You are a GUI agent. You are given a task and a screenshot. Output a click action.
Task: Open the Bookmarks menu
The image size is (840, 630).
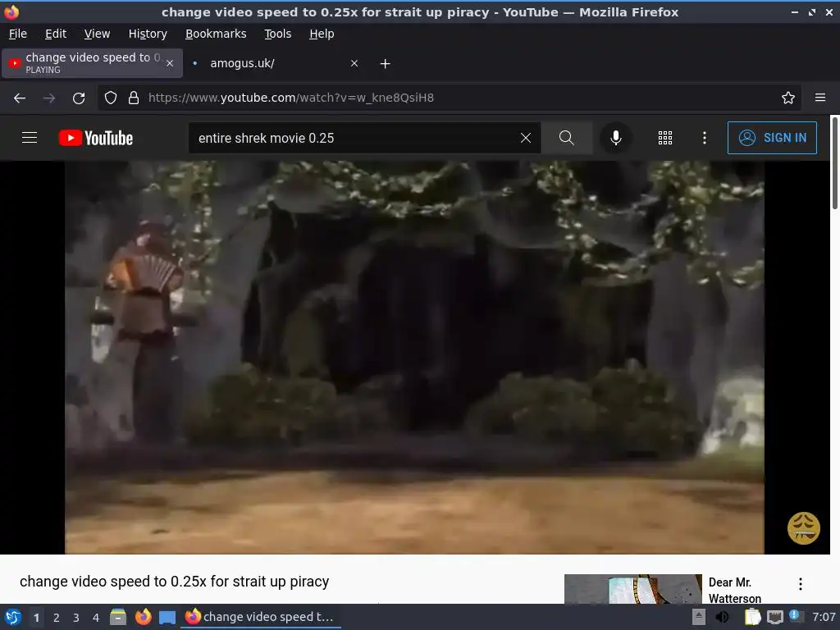(216, 34)
